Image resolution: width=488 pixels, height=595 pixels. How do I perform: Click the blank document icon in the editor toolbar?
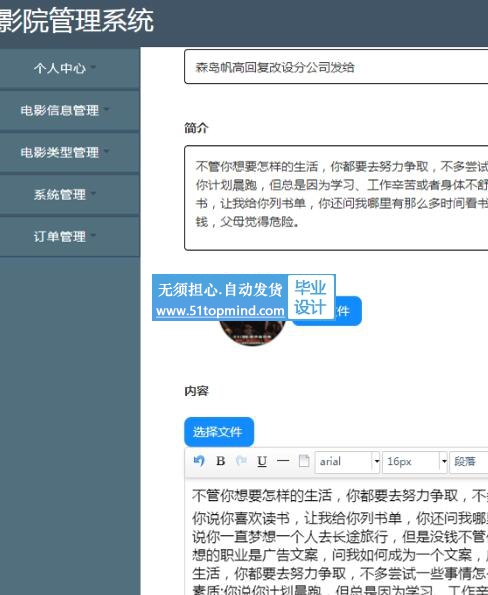[304, 461]
